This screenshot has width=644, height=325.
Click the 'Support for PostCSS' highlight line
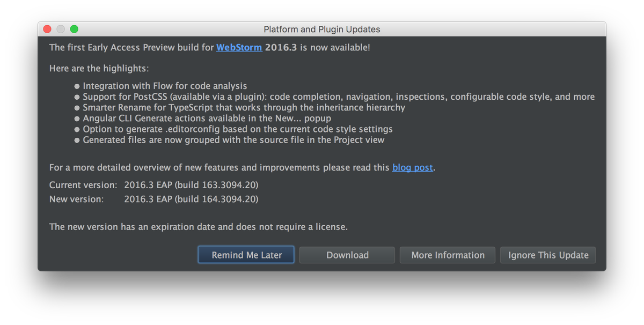click(x=339, y=97)
